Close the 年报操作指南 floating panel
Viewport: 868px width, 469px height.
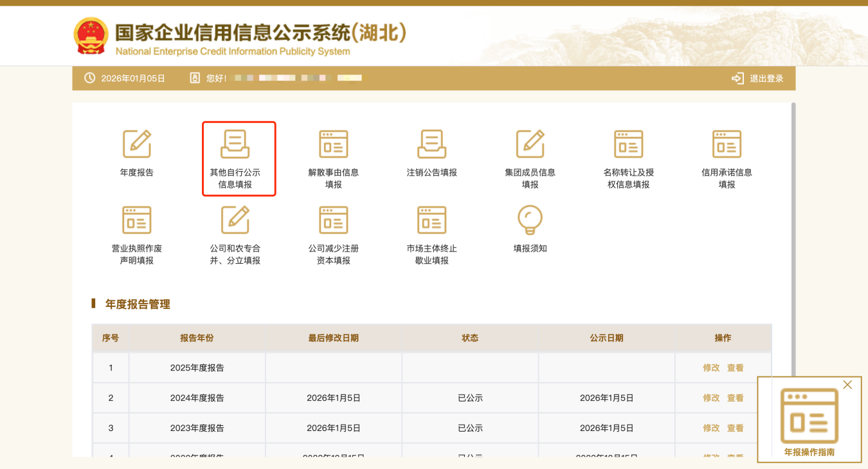point(847,385)
